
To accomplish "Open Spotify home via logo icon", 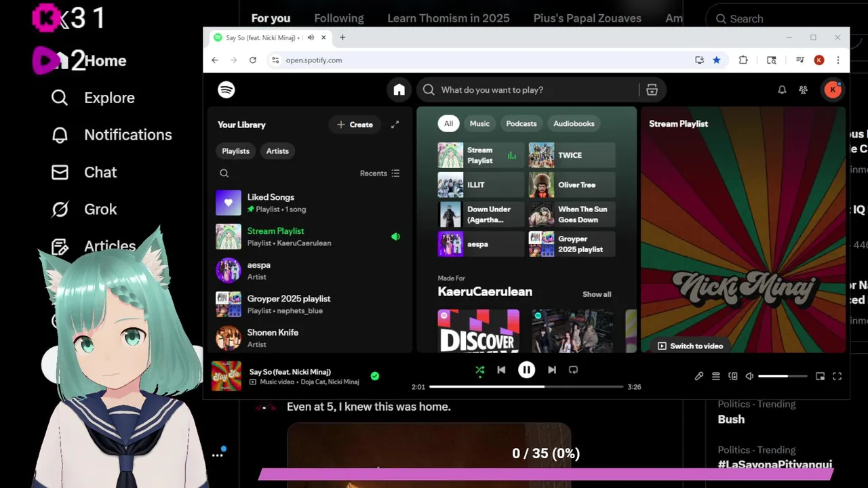I will pos(226,89).
